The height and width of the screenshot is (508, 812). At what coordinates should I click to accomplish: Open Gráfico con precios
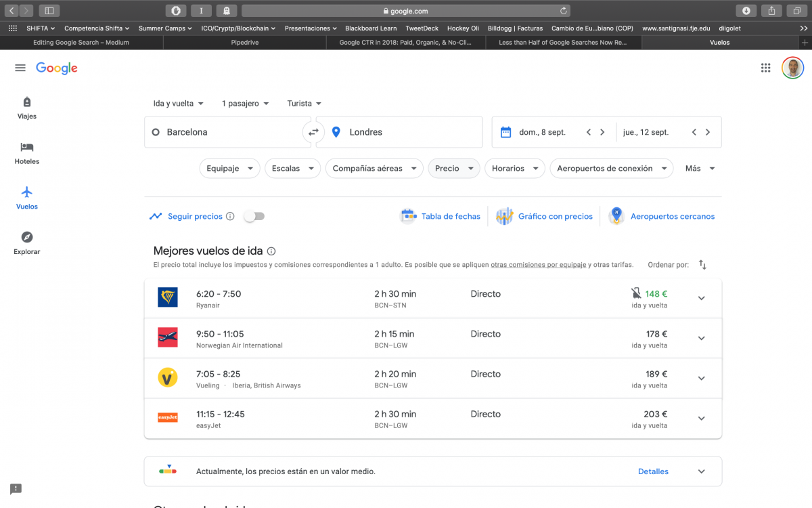544,217
